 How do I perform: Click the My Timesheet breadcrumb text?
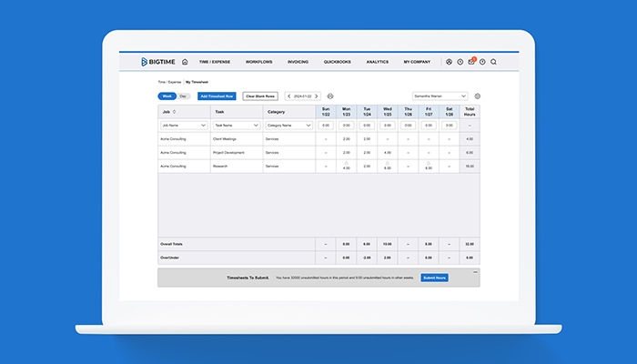[x=197, y=82]
